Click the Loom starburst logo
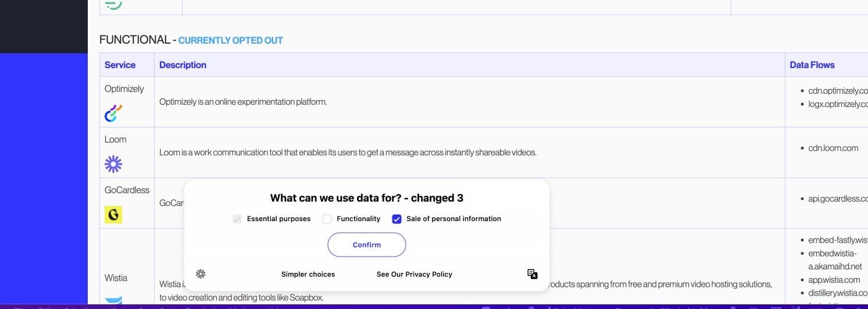The image size is (868, 309). pos(113,164)
